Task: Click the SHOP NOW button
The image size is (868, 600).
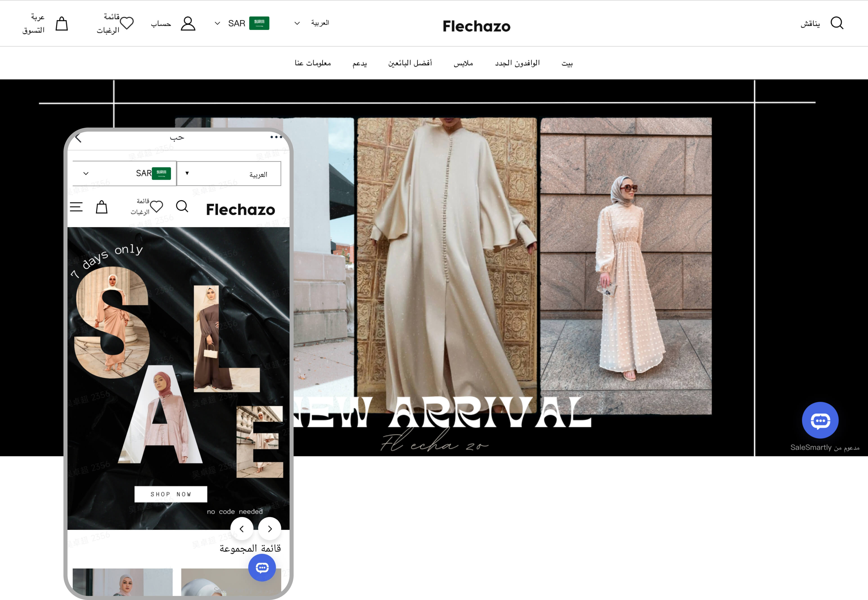Action: tap(171, 494)
